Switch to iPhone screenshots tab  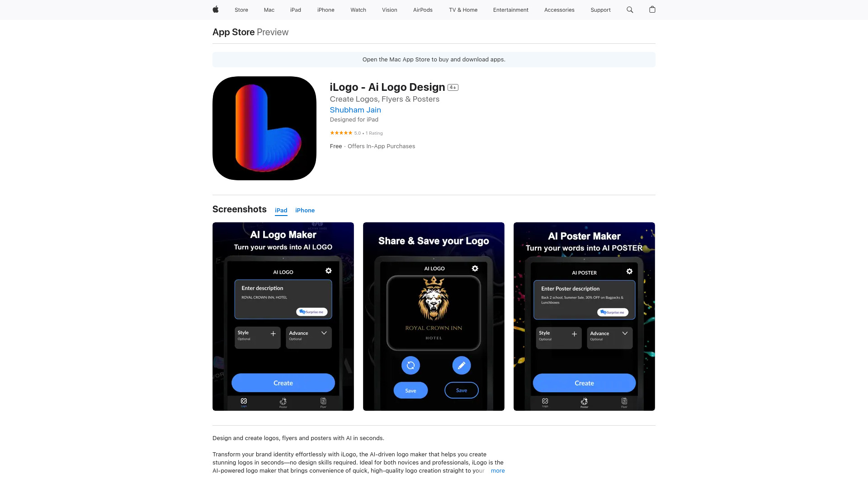[305, 210]
